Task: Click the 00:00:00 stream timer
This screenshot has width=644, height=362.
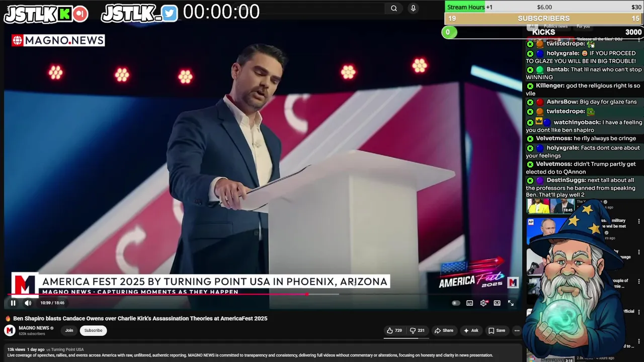Action: pyautogui.click(x=221, y=12)
